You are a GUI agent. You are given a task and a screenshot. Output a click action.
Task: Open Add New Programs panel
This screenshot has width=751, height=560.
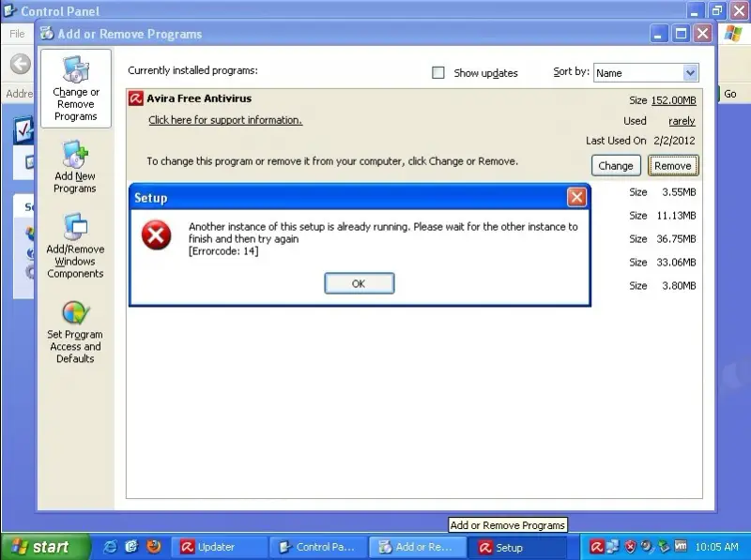click(75, 167)
